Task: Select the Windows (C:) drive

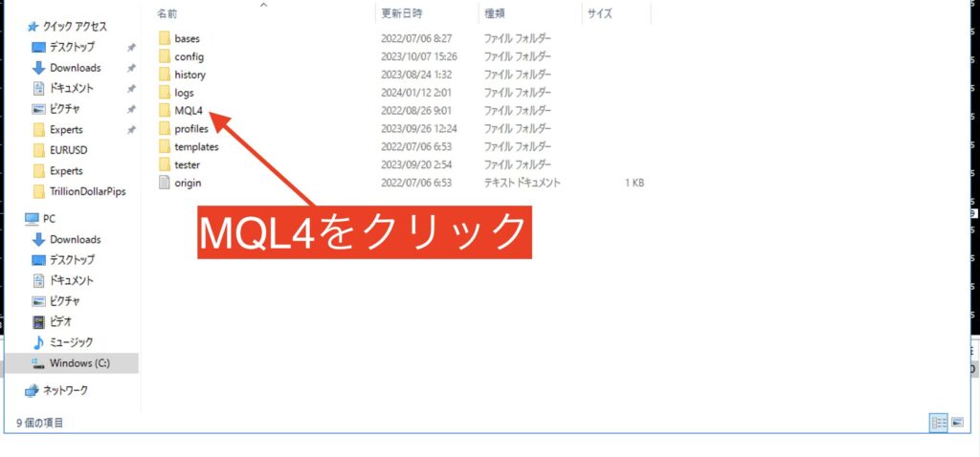Action: pos(80,362)
